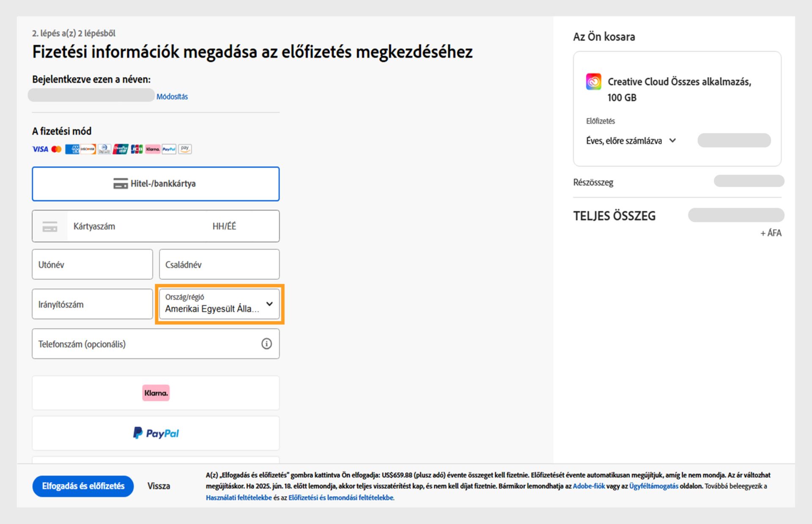
Task: Click the Visa card logo
Action: (40, 149)
